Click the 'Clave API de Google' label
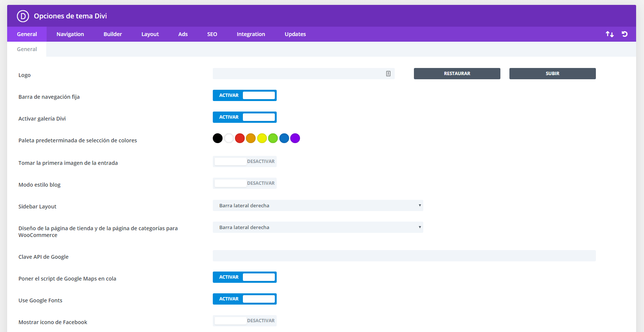The image size is (644, 332). 44,257
